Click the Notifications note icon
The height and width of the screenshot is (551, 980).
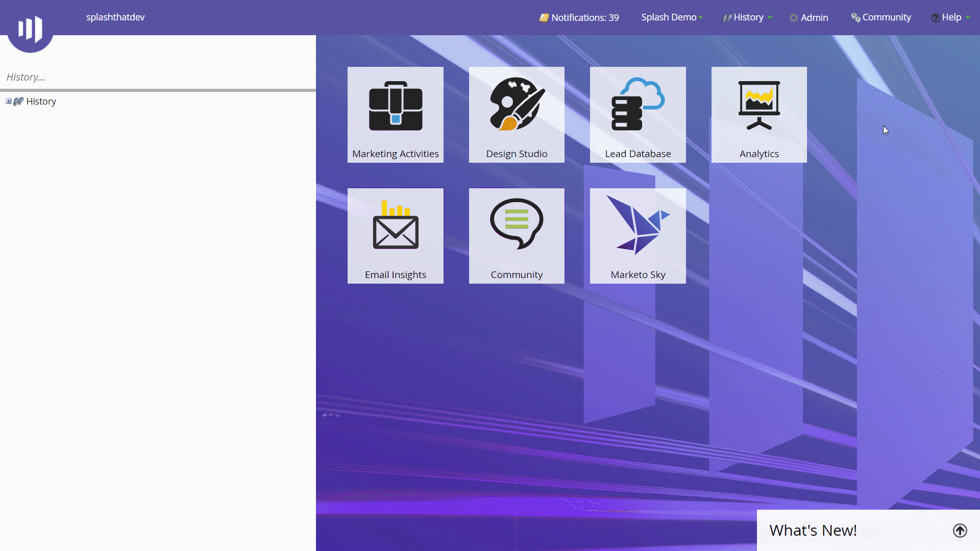[544, 17]
